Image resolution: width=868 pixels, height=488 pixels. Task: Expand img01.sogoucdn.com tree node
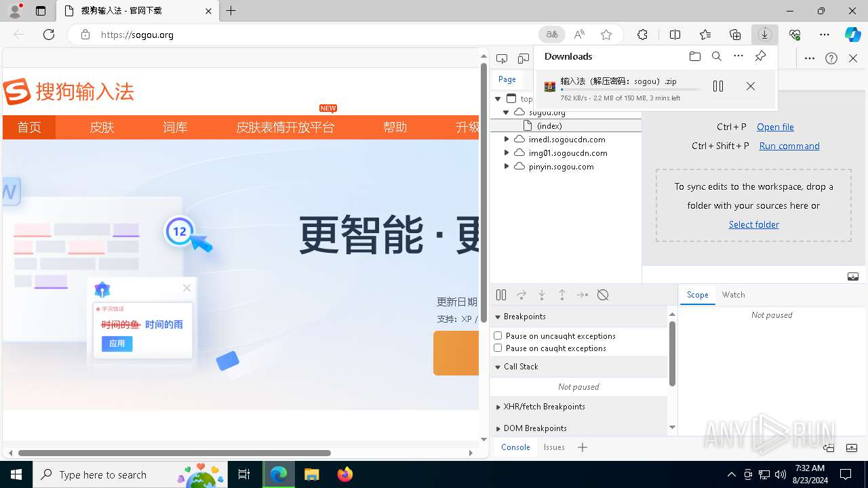[x=506, y=152]
